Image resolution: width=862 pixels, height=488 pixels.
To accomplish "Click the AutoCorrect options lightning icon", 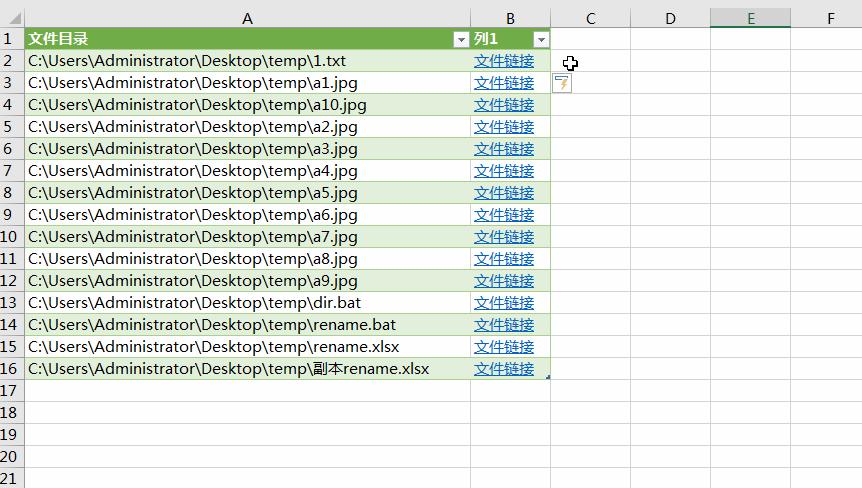I will tap(563, 83).
